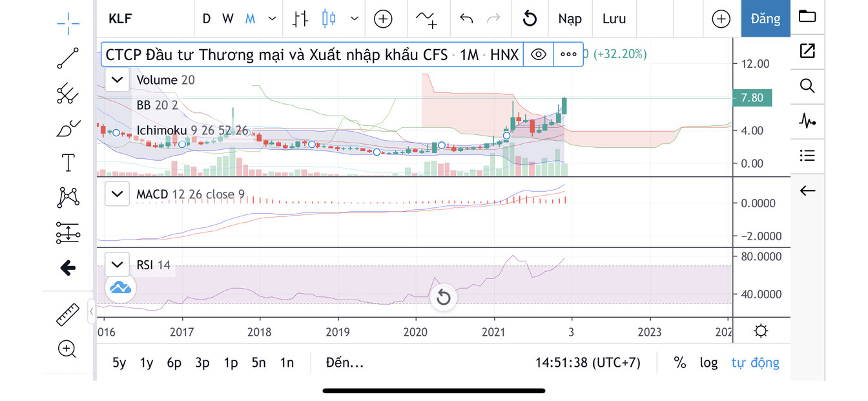Select the text annotation tool
This screenshot has height=401, width=868.
(x=68, y=162)
